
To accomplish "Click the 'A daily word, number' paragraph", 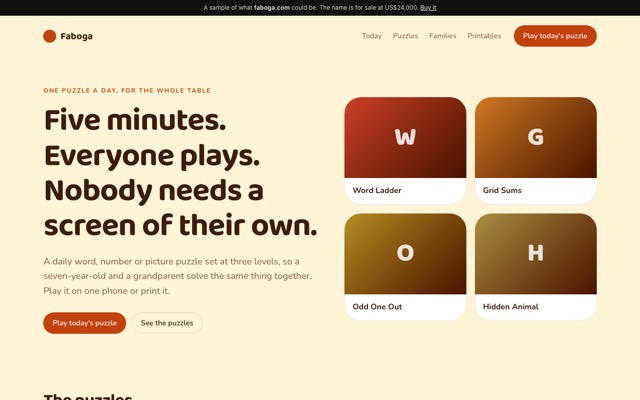I will coord(178,276).
